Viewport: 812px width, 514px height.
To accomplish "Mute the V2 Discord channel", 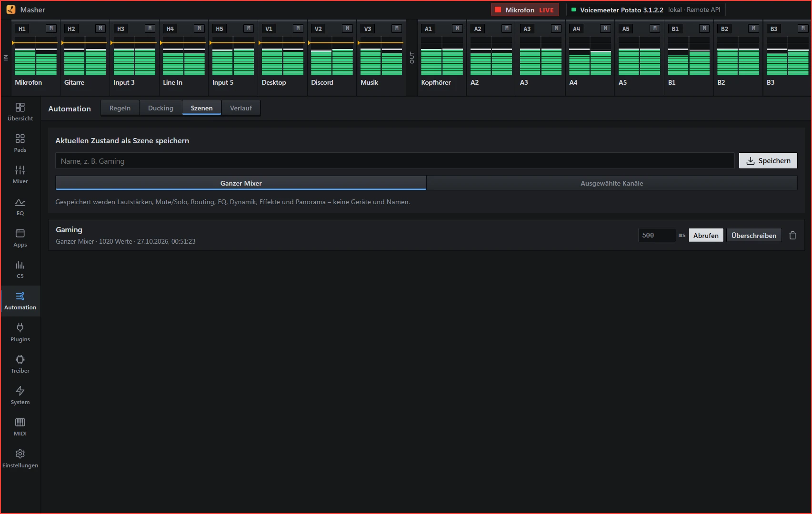I will [348, 29].
